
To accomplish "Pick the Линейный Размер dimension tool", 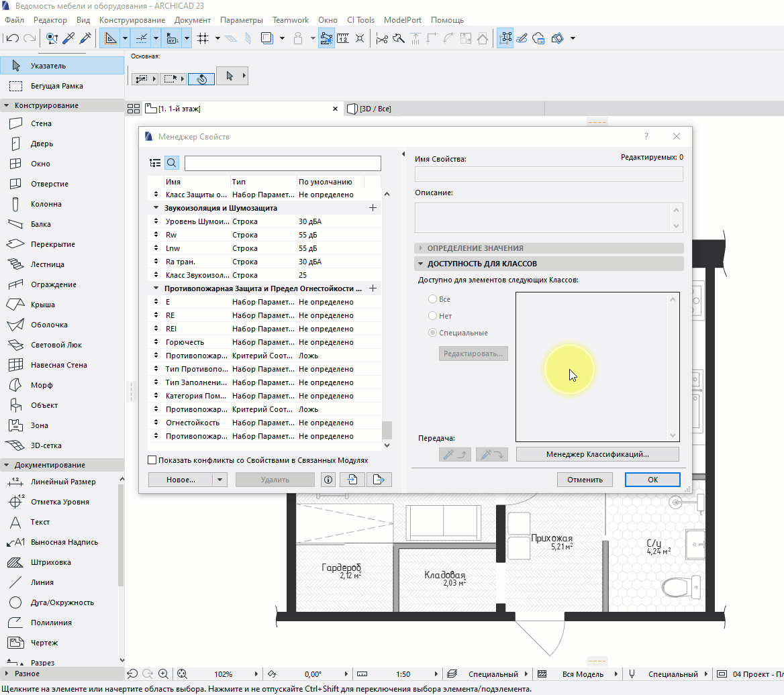I will 62,482.
